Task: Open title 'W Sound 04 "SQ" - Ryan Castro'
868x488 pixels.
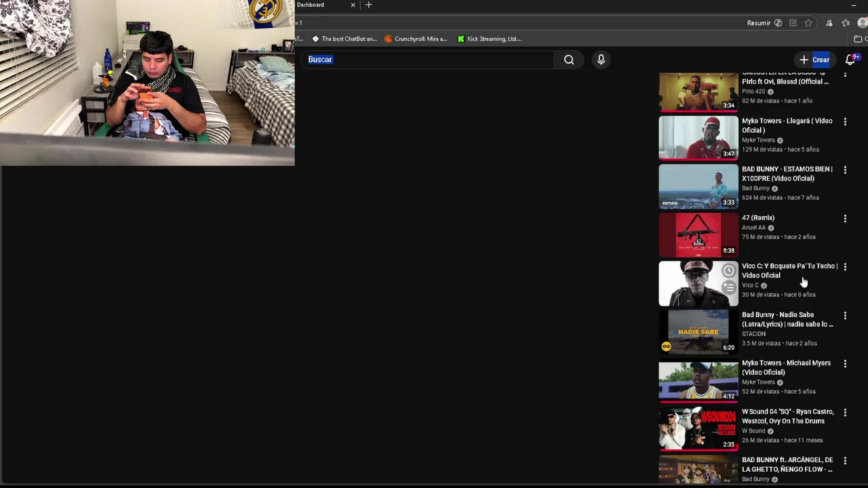Action: coord(788,416)
